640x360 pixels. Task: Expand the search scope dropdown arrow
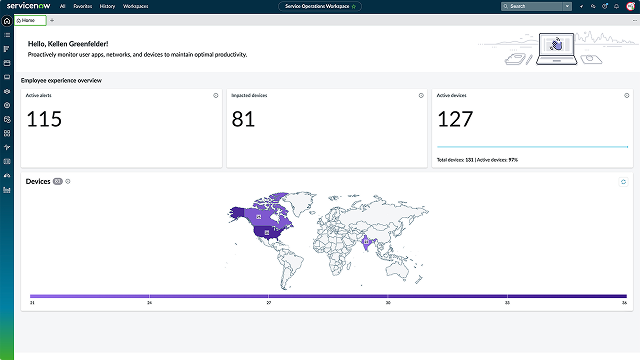pyautogui.click(x=567, y=6)
